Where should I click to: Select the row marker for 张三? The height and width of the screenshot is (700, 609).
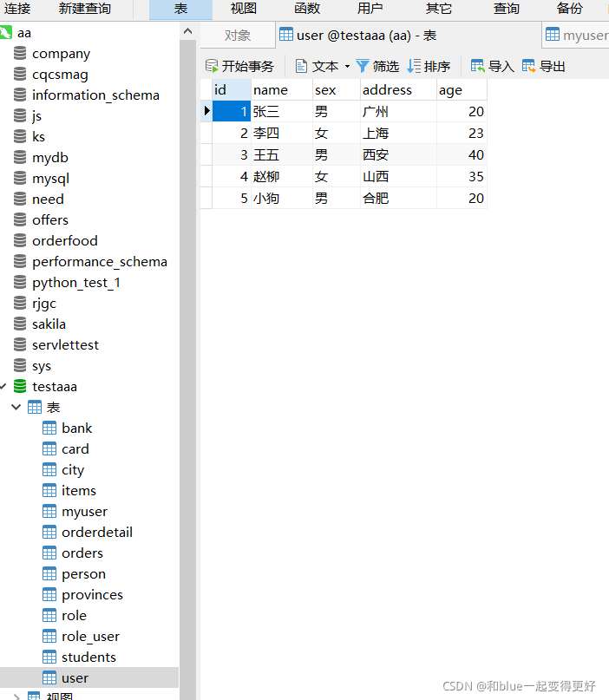pos(206,111)
